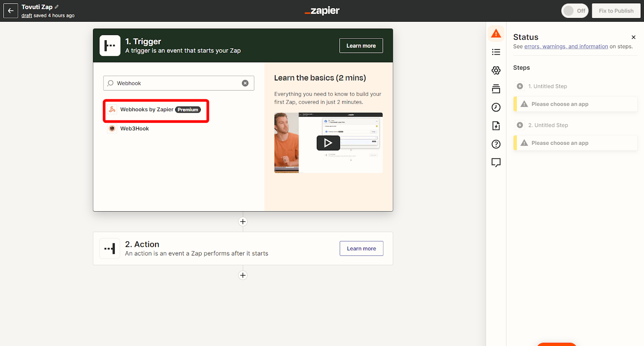
Task: Click the Web3Hook app icon
Action: coord(112,129)
